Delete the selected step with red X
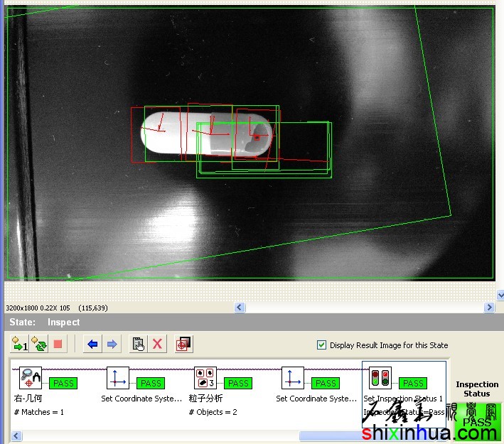Viewport: 504px width, 444px height. tap(158, 345)
